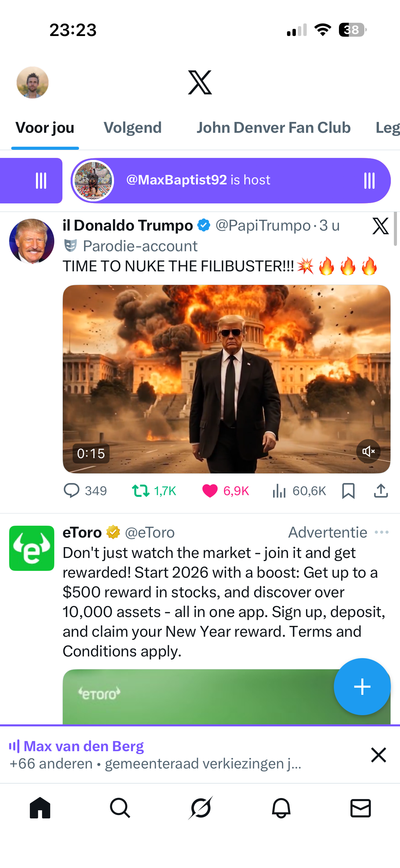400x868 pixels.
Task: Reply to il Donaldo Trumpo's post
Action: point(72,491)
